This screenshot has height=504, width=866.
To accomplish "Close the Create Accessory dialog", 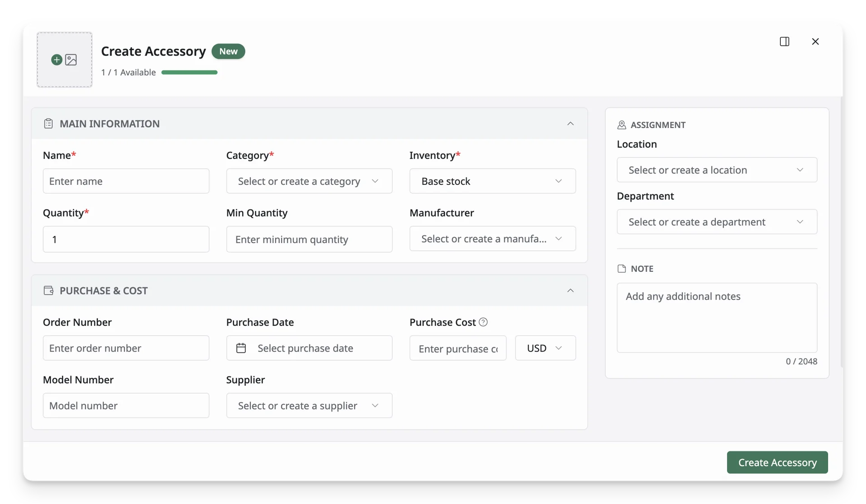I will coord(815,41).
